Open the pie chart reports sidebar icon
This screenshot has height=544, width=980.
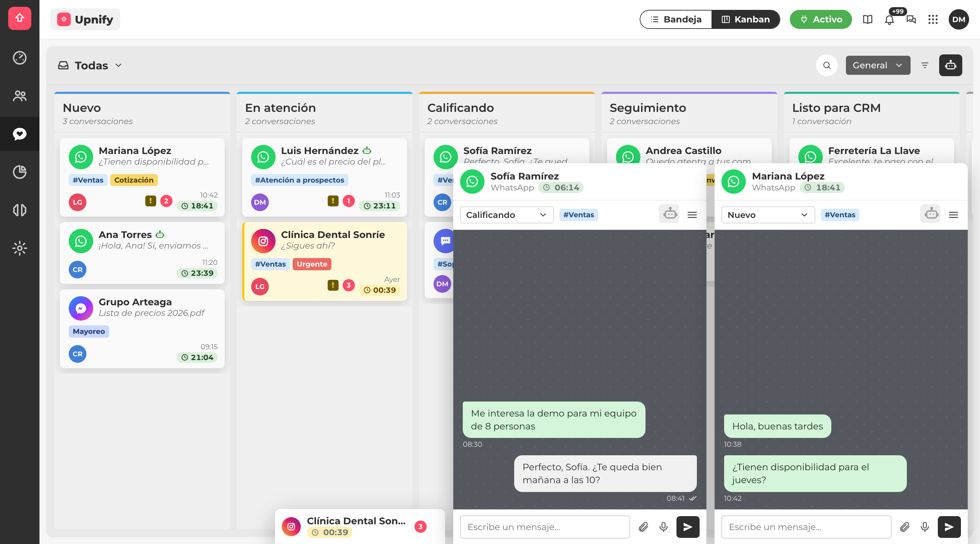click(x=19, y=172)
